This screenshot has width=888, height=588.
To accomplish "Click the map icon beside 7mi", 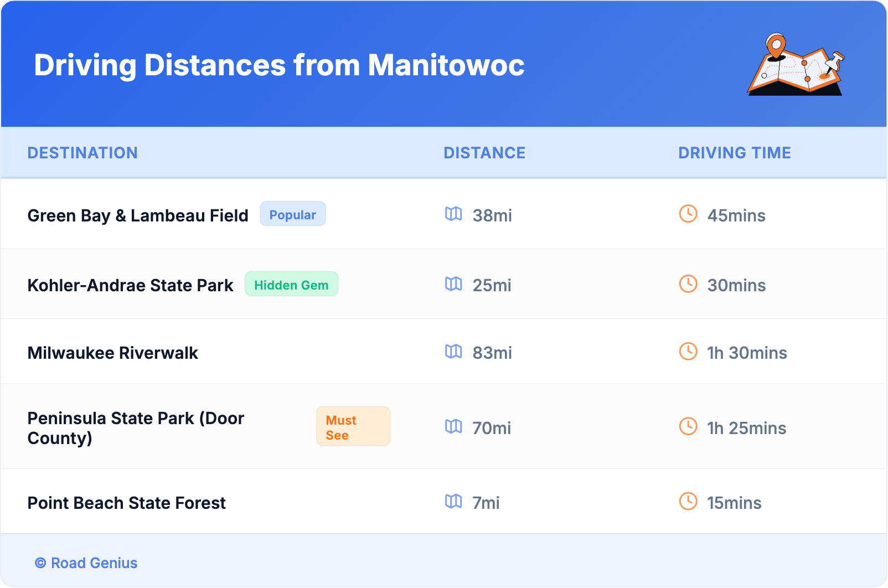I will click(453, 501).
